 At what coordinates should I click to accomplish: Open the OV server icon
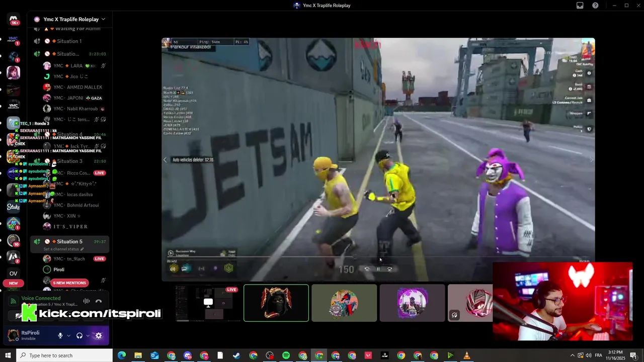click(14, 274)
